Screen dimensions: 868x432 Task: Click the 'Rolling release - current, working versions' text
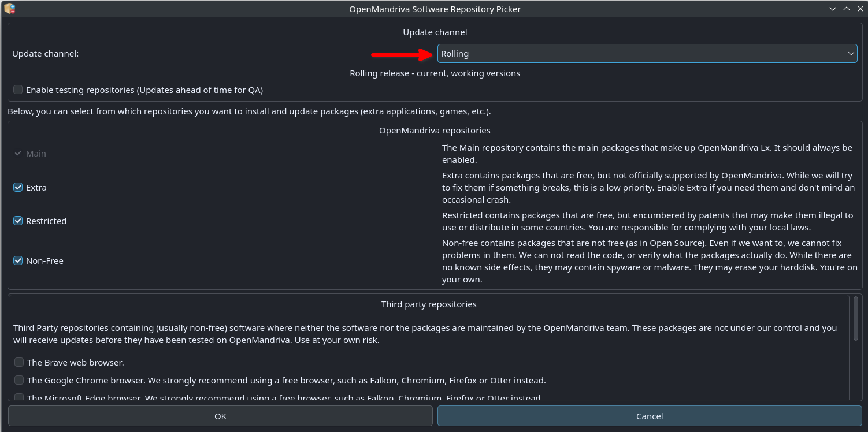tap(435, 73)
